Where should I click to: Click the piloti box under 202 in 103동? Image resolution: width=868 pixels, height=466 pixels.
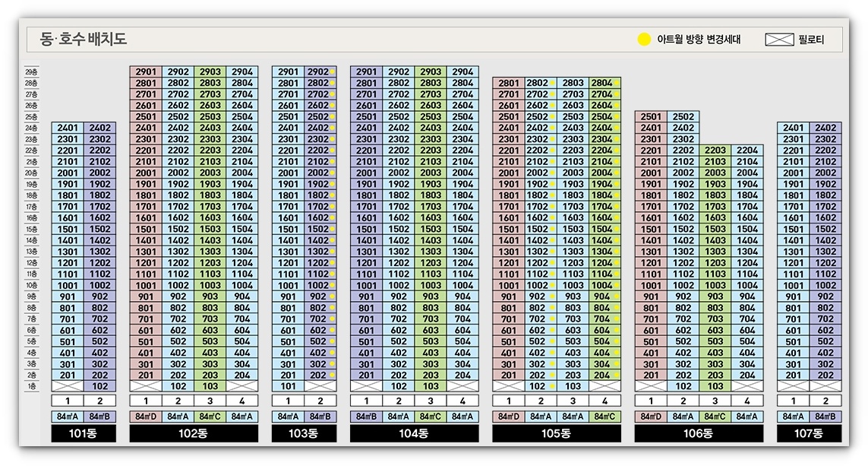click(320, 386)
